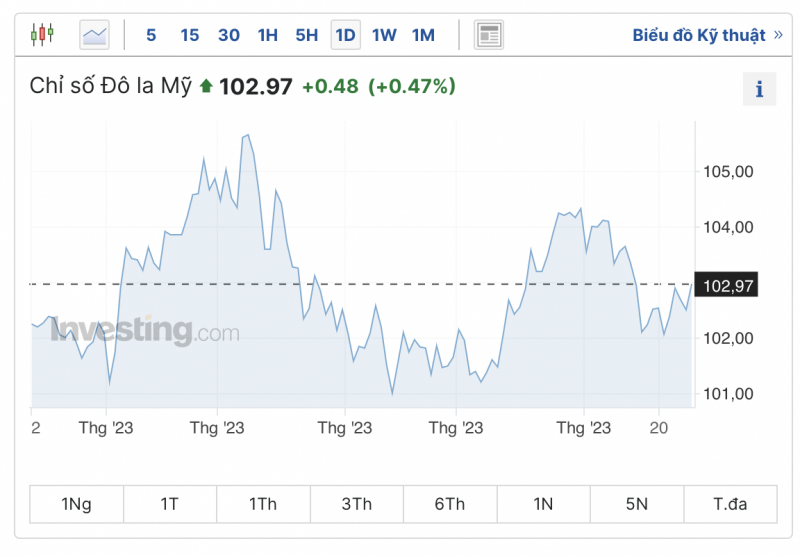Set interval to 5 minutes
The width and height of the screenshot is (800, 557).
[151, 35]
